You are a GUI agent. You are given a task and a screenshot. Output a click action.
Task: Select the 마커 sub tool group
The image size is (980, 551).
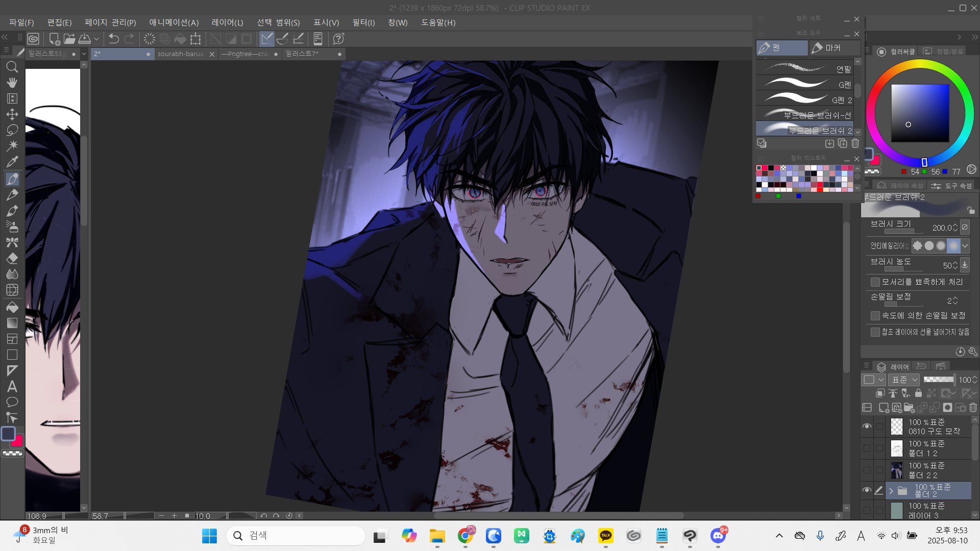[x=833, y=47]
